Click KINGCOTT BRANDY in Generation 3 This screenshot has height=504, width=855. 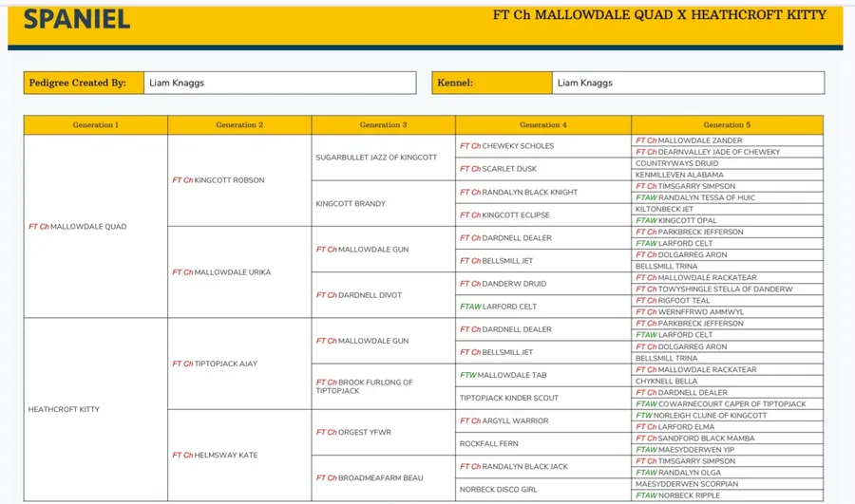point(351,203)
